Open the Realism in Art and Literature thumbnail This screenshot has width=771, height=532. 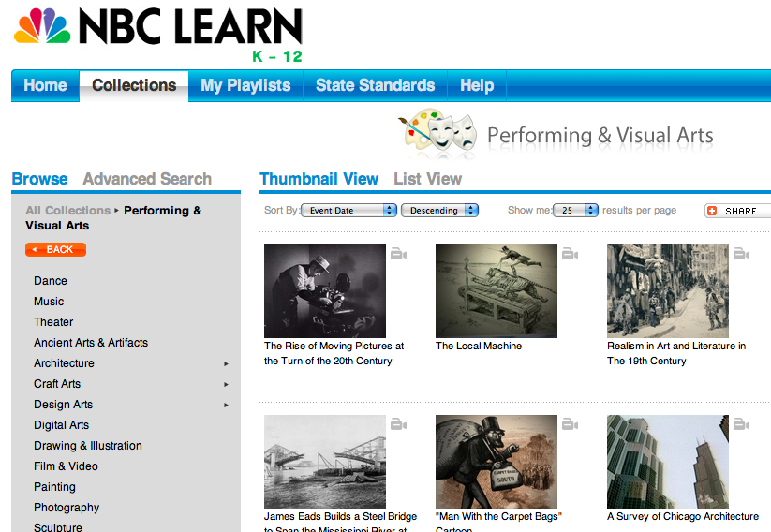[668, 291]
